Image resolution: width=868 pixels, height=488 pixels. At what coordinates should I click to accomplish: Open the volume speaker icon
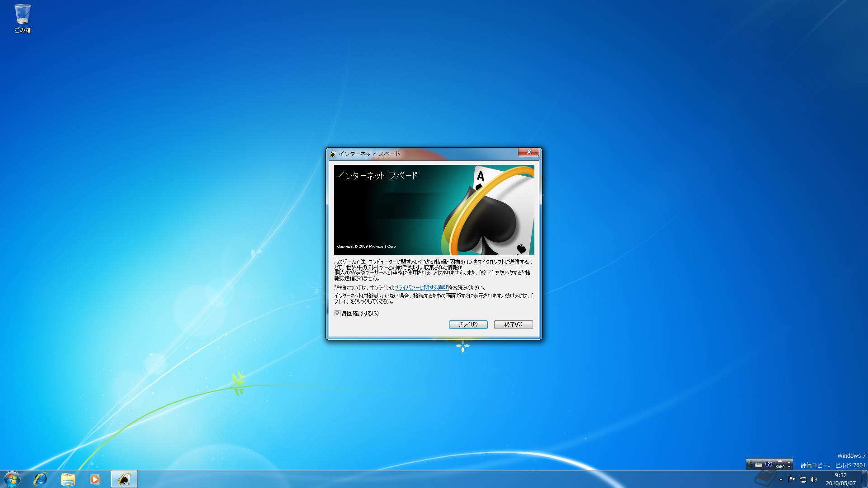click(x=814, y=479)
